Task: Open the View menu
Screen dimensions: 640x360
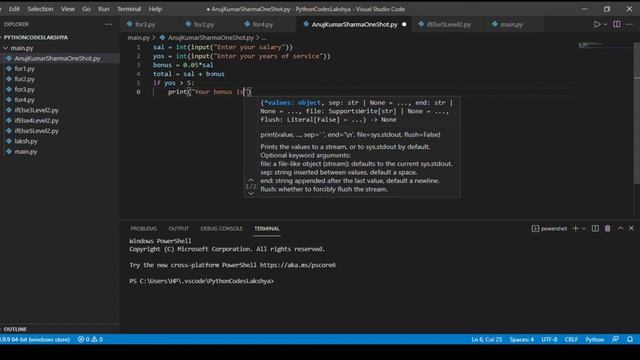Action: coord(68,9)
